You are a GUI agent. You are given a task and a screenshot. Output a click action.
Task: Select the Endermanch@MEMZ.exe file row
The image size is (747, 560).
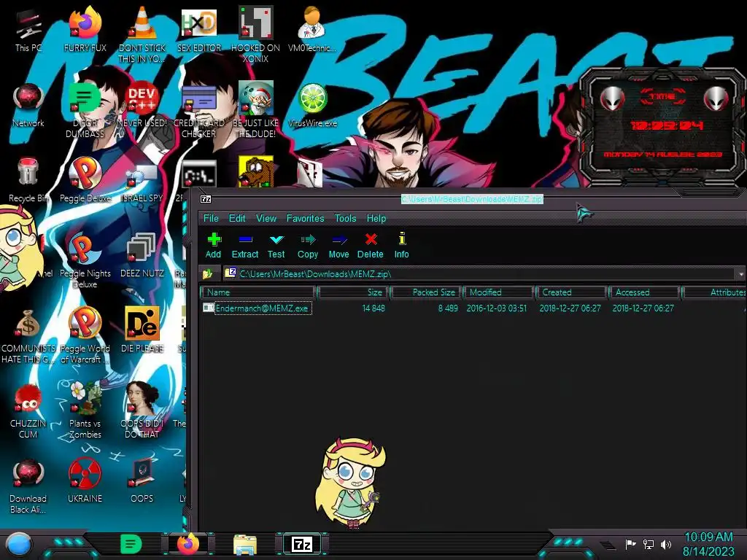(474, 308)
